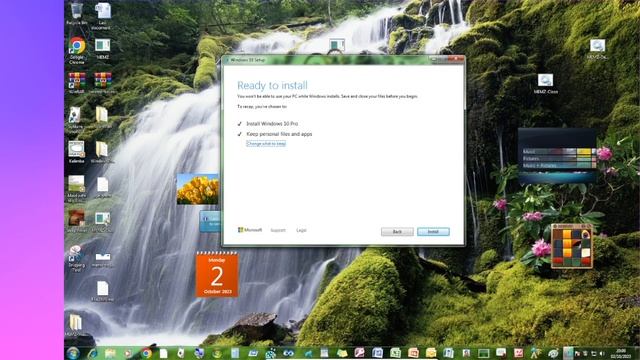
Task: Open the Support link in setup dialog
Action: pos(278,230)
